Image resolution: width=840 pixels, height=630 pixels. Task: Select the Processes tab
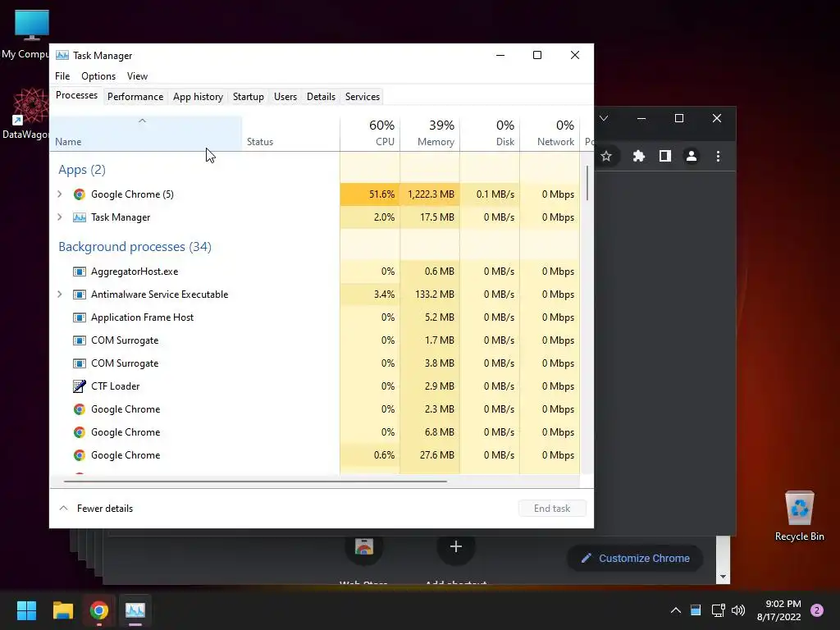(x=76, y=95)
